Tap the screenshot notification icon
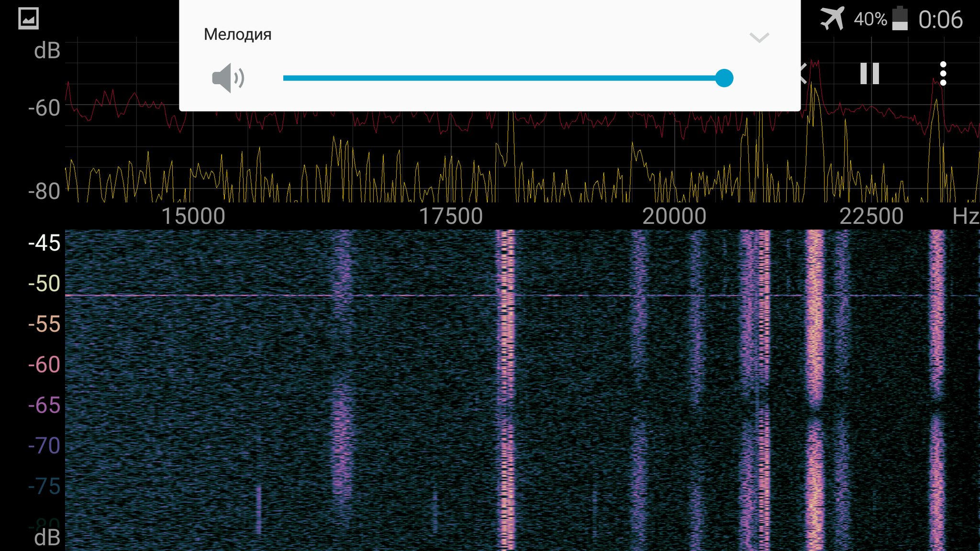 click(28, 19)
